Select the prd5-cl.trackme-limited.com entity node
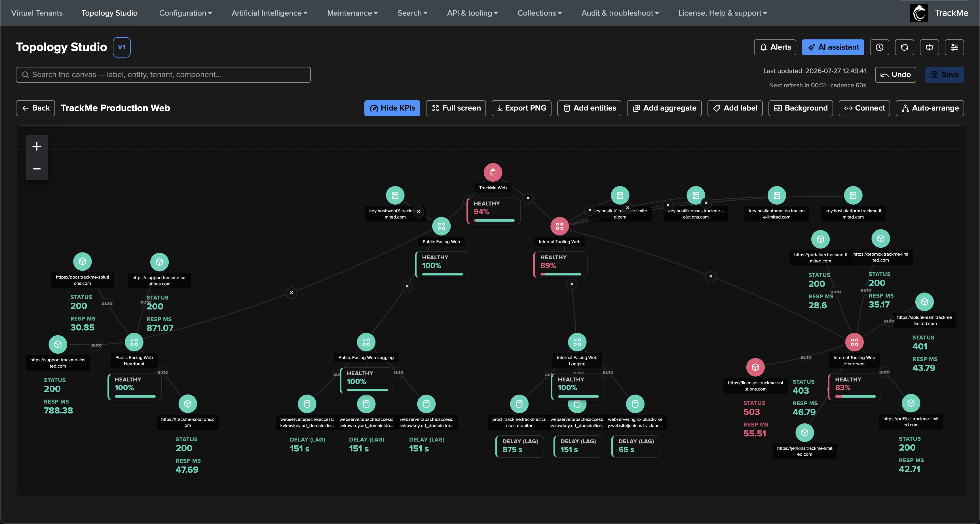Viewport: 980px width, 524px height. tap(911, 403)
